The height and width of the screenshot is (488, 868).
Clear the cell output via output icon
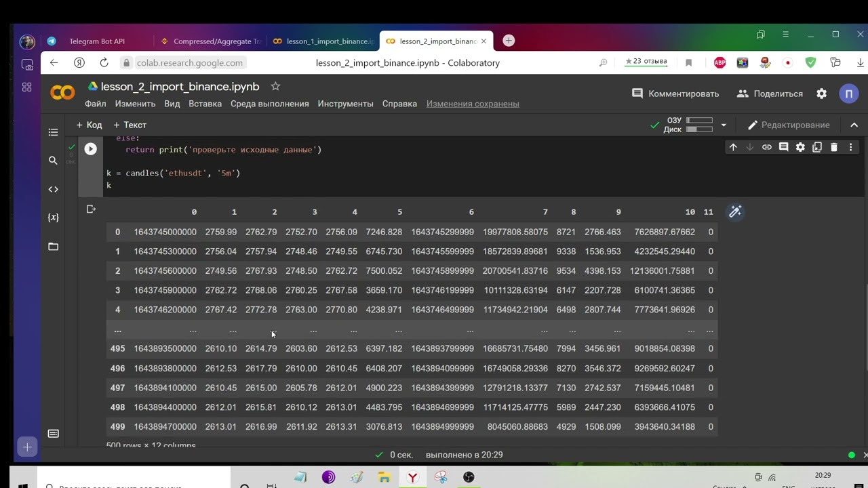[91, 209]
